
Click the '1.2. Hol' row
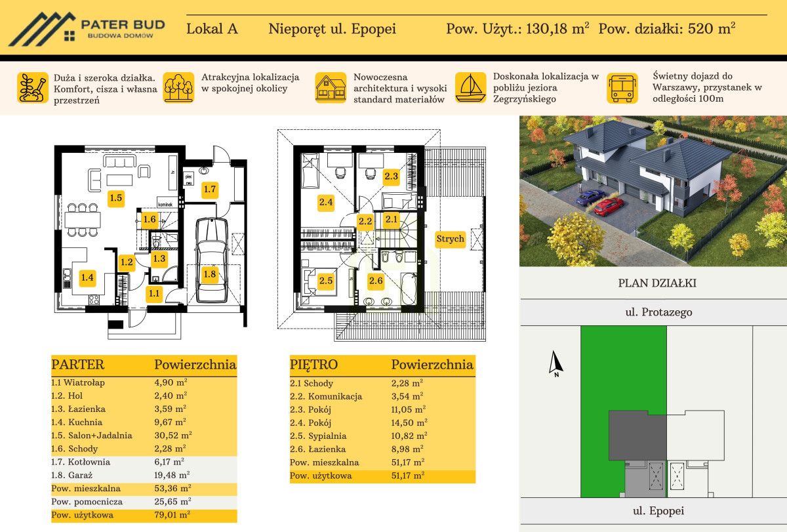(144, 396)
